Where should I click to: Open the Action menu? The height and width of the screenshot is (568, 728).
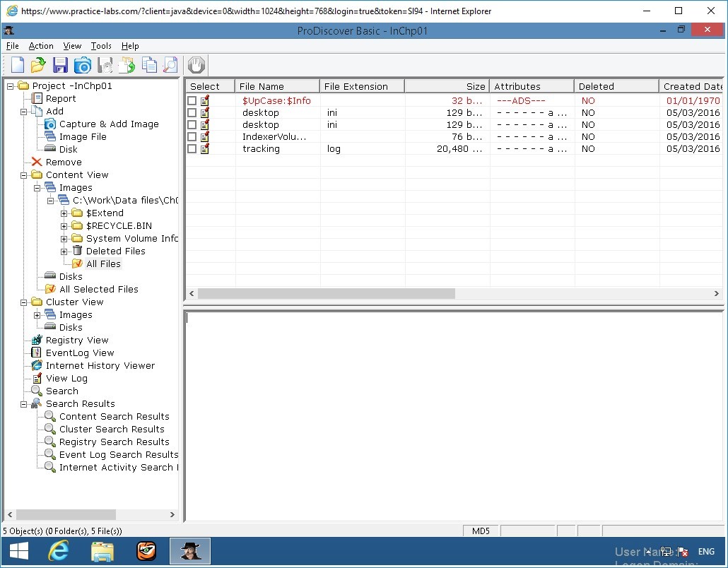tap(41, 45)
